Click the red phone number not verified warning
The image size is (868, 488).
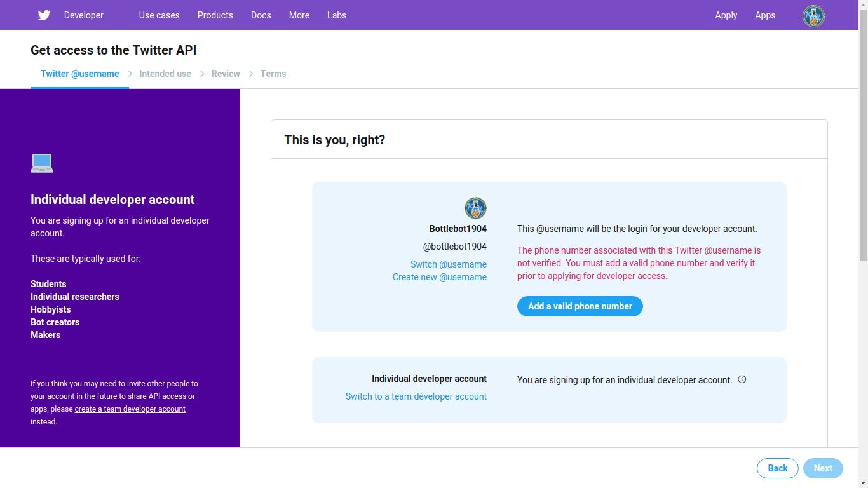639,263
